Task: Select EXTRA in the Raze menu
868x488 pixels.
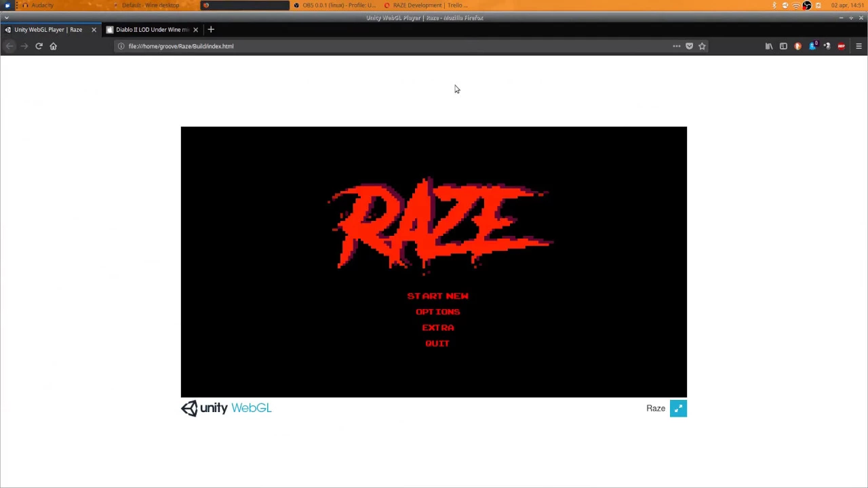Action: 437,327
